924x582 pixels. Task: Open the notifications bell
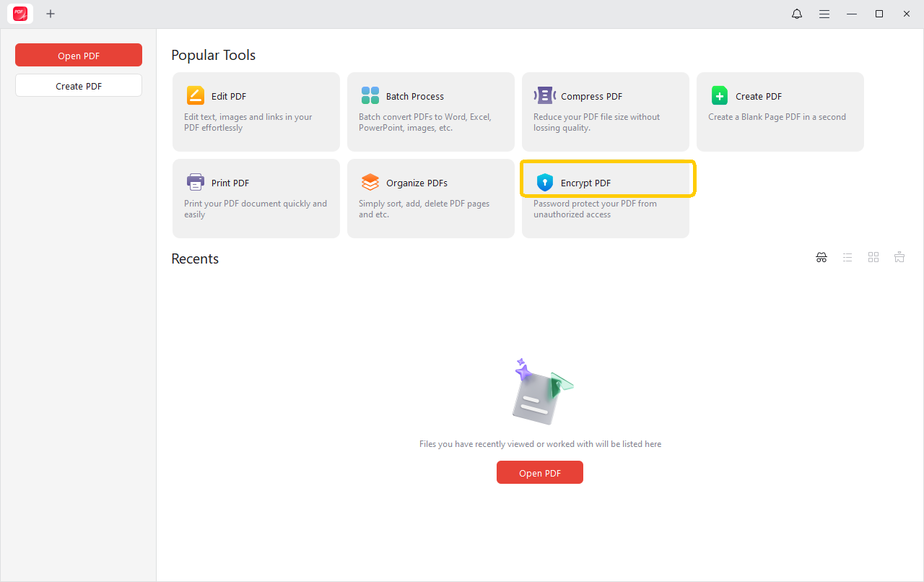[797, 14]
